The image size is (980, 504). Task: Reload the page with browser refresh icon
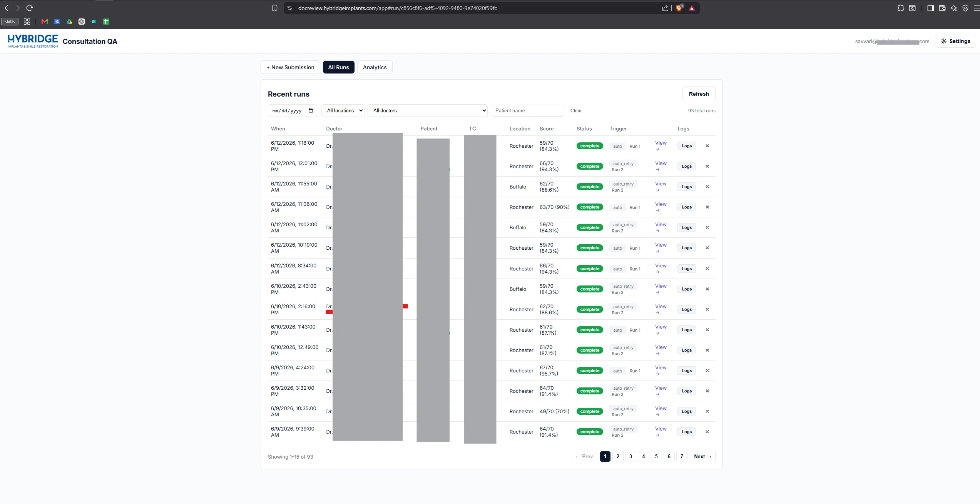pyautogui.click(x=30, y=8)
